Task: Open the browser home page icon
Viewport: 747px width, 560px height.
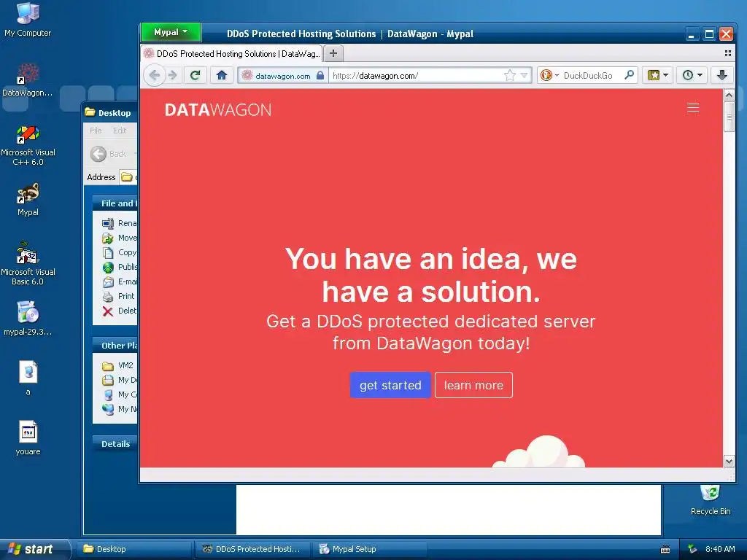Action: click(222, 75)
